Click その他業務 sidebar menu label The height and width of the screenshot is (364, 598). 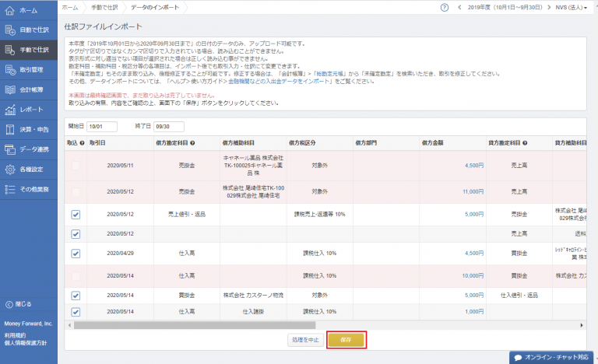[34, 189]
